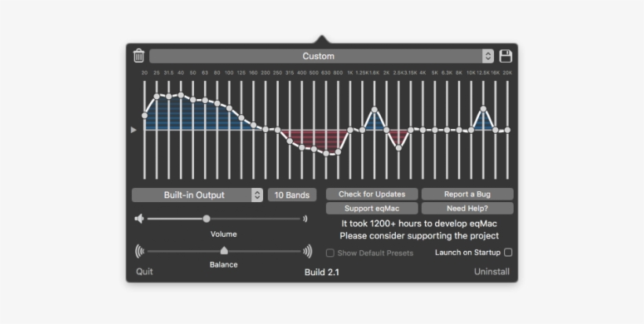Open the Custom preset dropdown
Viewport: 644px width, 324px height.
[x=321, y=56]
